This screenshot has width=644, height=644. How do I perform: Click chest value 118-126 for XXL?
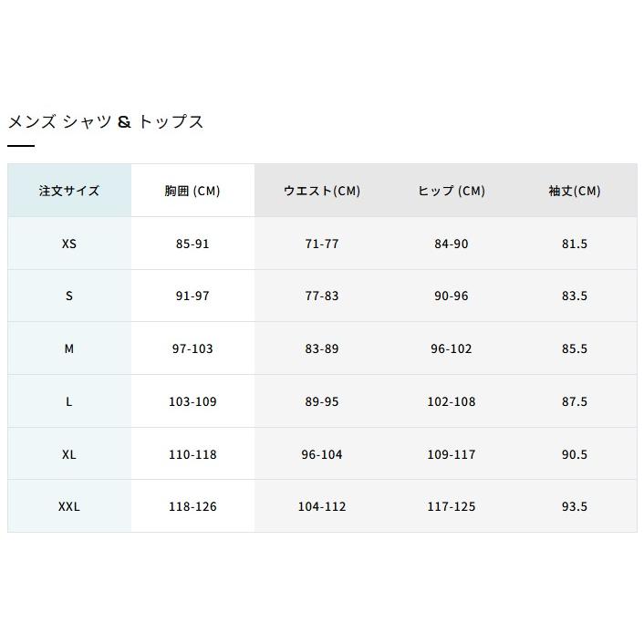(192, 506)
